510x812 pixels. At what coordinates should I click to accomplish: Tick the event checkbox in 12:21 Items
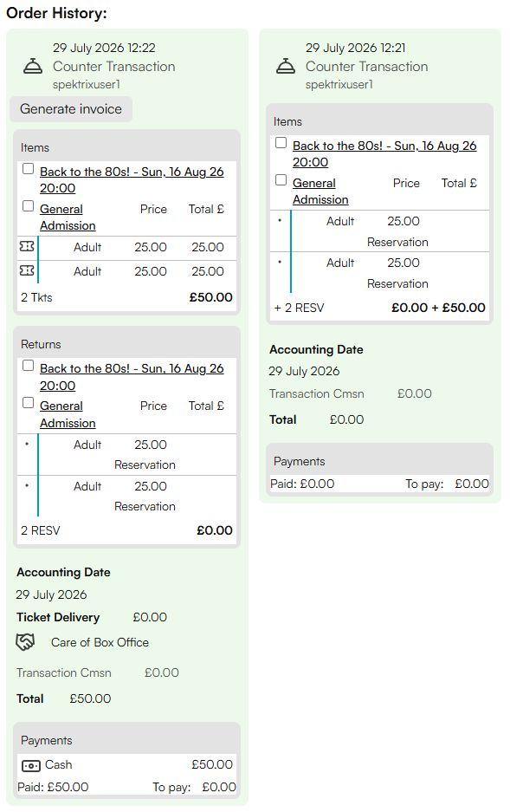click(281, 142)
